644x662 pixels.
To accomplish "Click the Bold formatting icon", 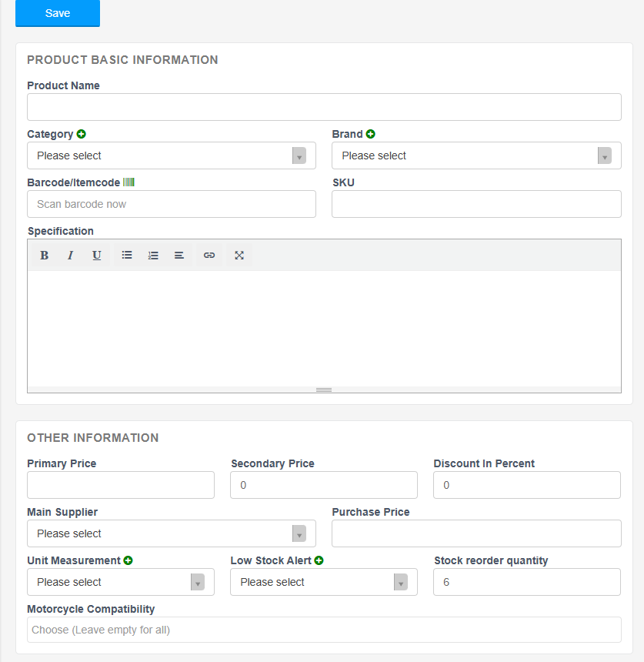I will click(45, 256).
